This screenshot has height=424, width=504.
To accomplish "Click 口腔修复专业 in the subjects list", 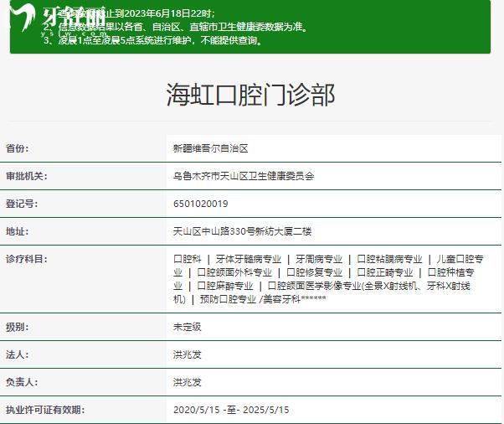I will (314, 273).
